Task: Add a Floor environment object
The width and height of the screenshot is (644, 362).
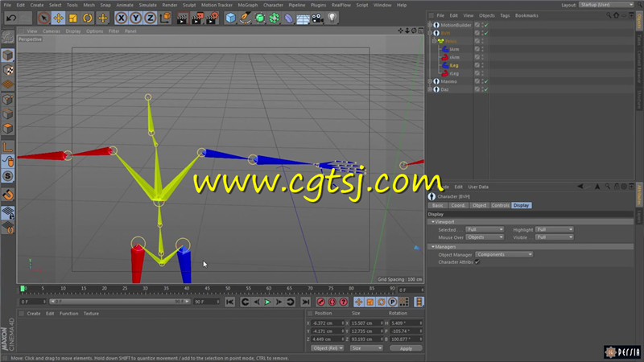Action: pyautogui.click(x=303, y=18)
